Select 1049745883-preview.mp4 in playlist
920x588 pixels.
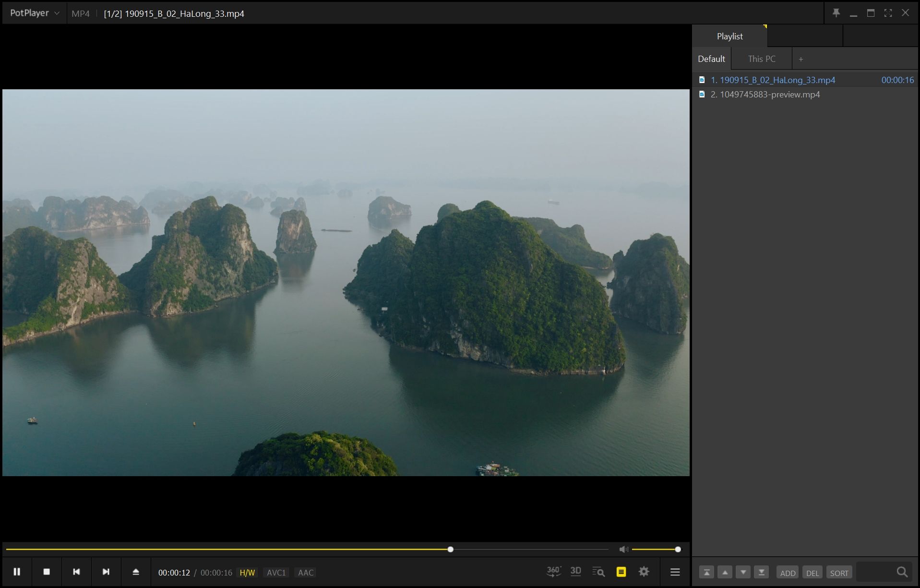coord(805,95)
